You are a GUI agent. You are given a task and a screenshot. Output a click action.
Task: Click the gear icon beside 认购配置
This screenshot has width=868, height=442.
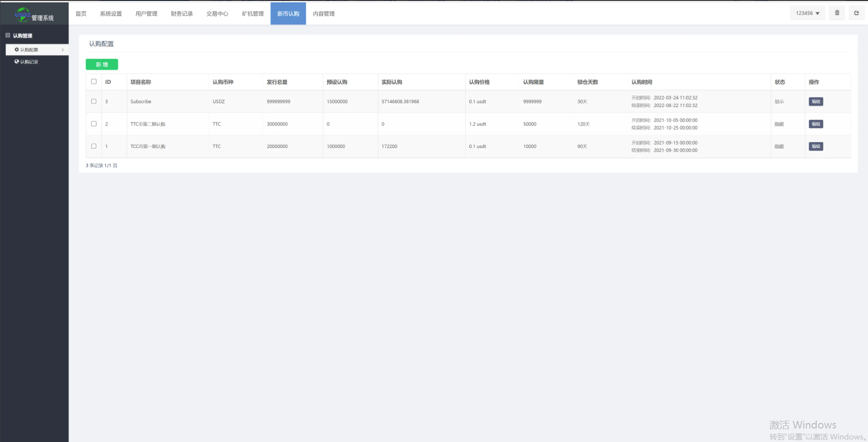(16, 49)
